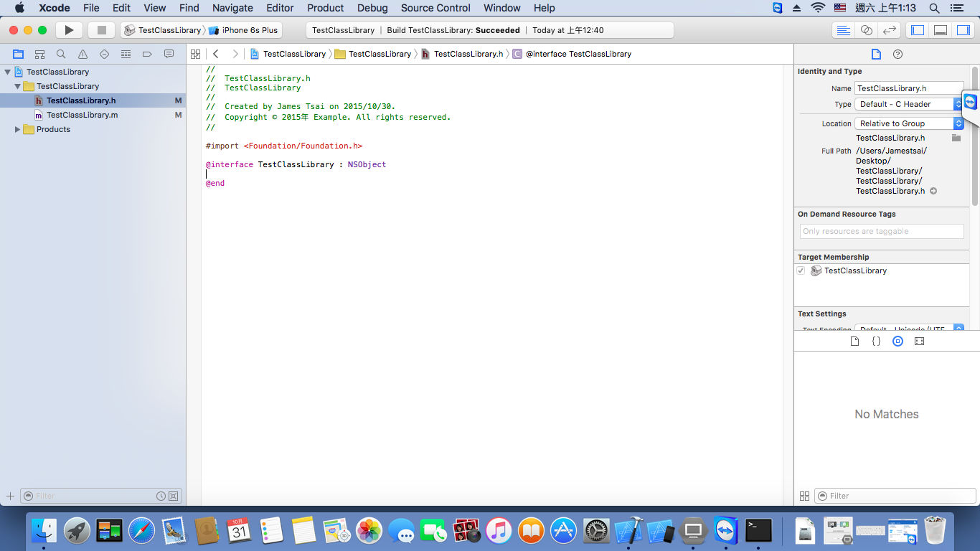Open Spotlight search in menu bar
Viewport: 980px width, 551px height.
(x=934, y=8)
